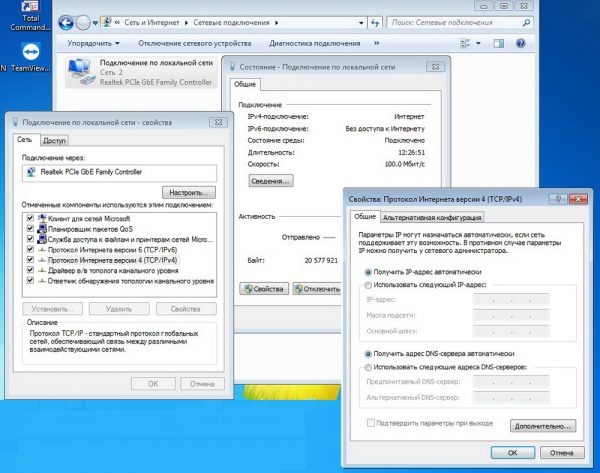The height and width of the screenshot is (473, 600).
Task: Click the Удалить button
Action: (x=119, y=309)
